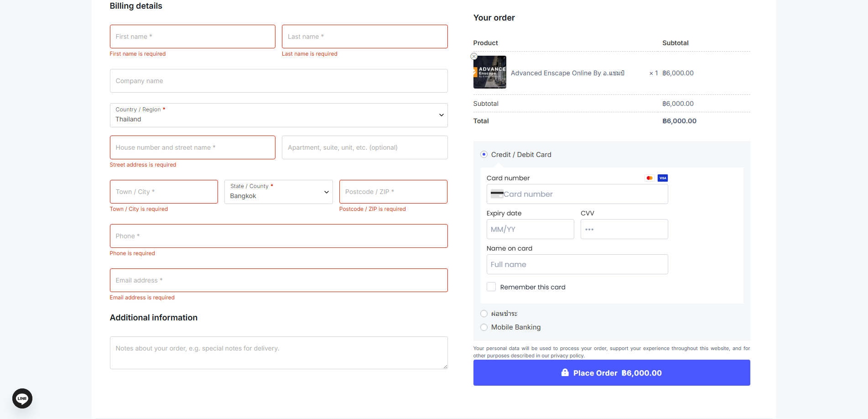Open the Country / Region dropdown

(279, 115)
